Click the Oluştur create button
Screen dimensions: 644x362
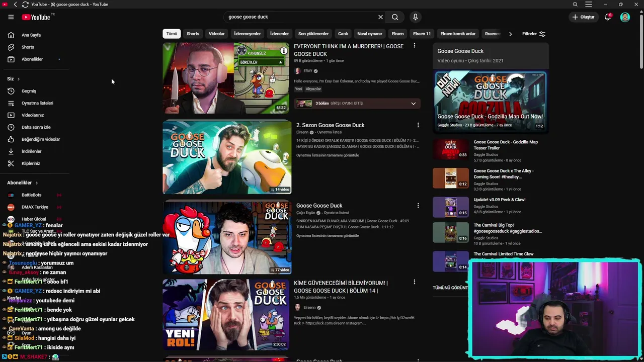pos(583,17)
